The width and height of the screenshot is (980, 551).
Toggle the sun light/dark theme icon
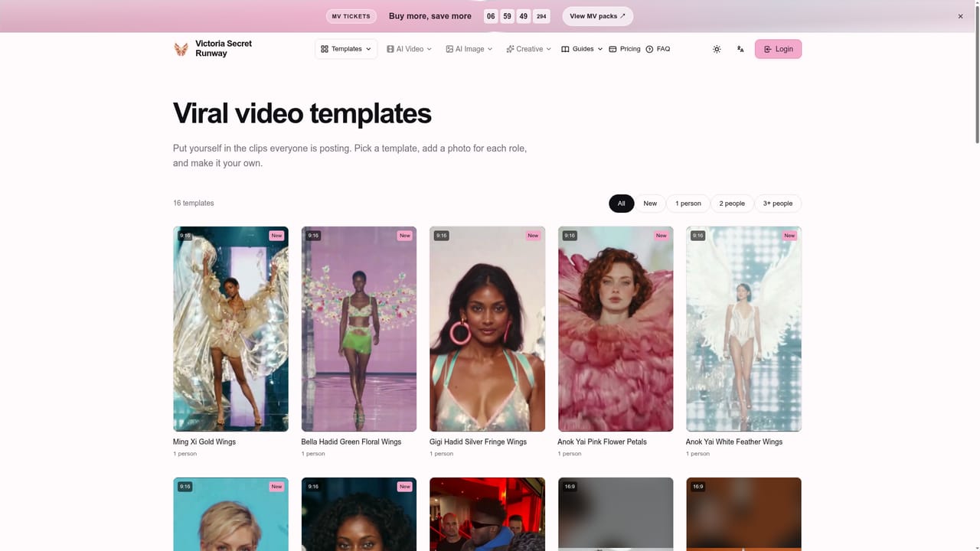click(x=717, y=49)
